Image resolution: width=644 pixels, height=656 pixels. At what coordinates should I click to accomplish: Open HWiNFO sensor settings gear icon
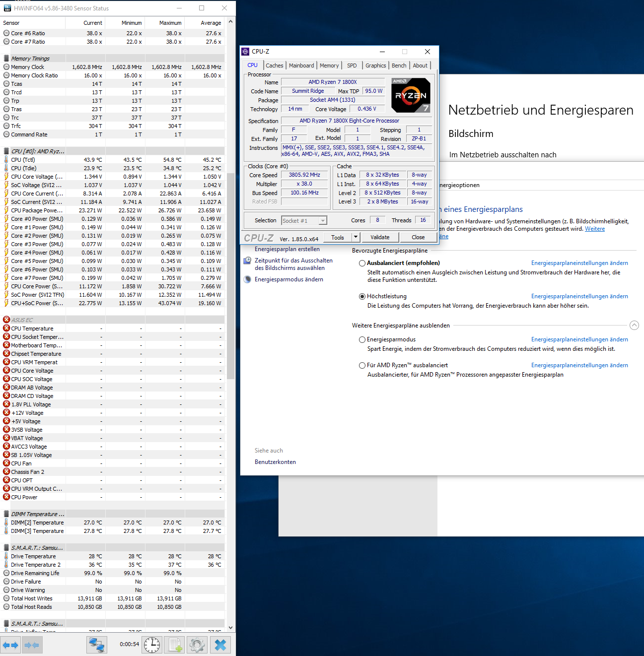197,645
